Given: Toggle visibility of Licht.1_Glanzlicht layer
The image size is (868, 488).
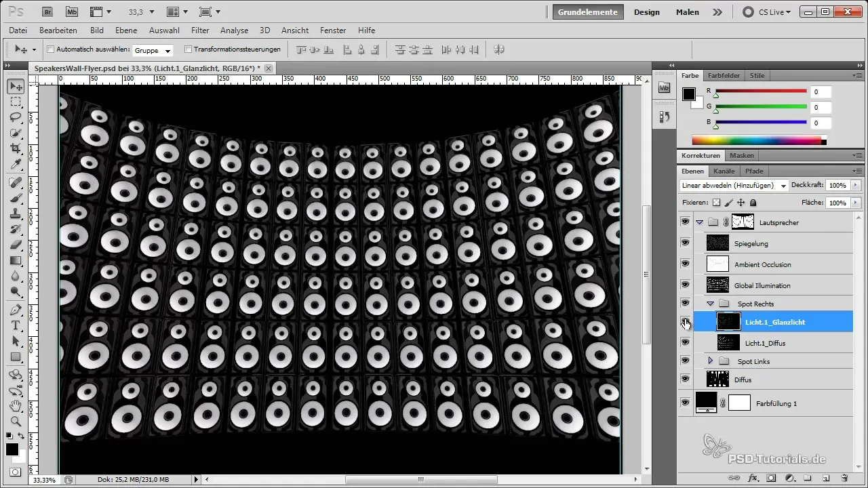Looking at the screenshot, I should click(685, 322).
